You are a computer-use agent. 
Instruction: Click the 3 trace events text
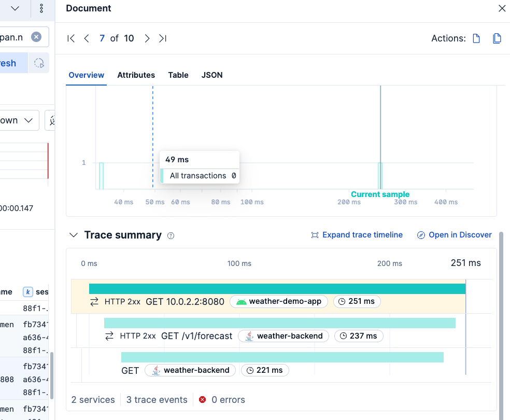157,399
